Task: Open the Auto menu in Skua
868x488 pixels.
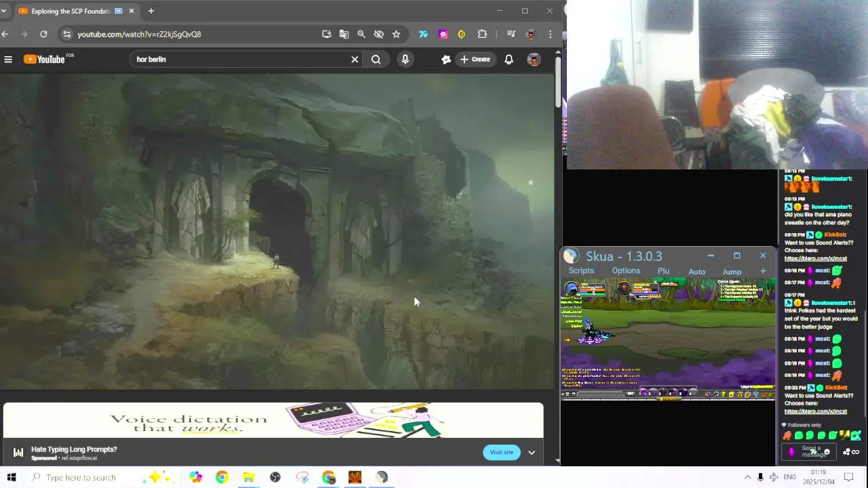Action: (697, 271)
